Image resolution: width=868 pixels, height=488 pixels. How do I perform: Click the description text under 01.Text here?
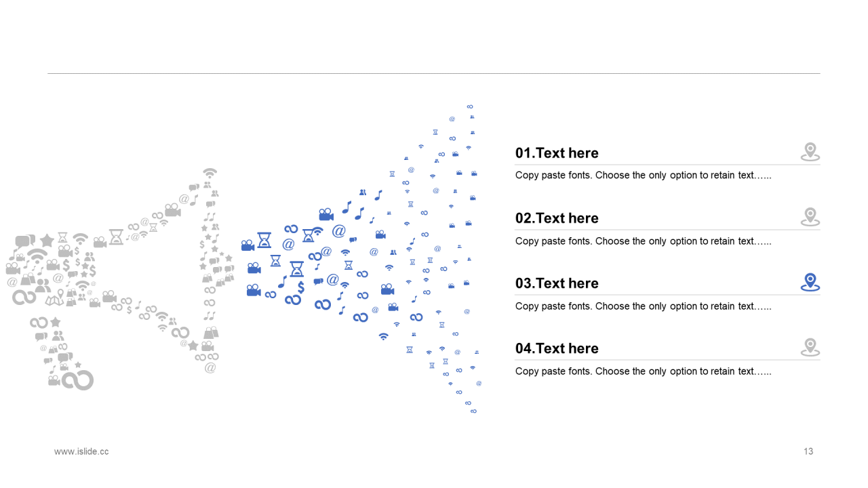tap(644, 176)
